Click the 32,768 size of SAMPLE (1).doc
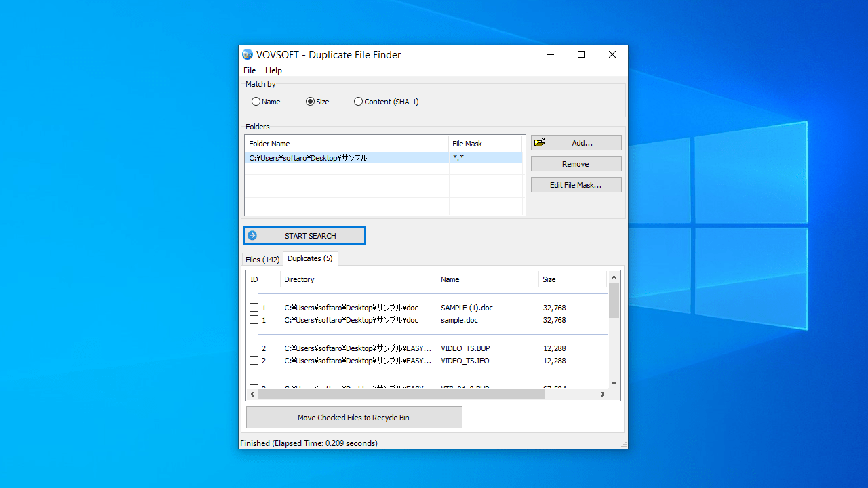This screenshot has width=868, height=488. click(x=554, y=308)
